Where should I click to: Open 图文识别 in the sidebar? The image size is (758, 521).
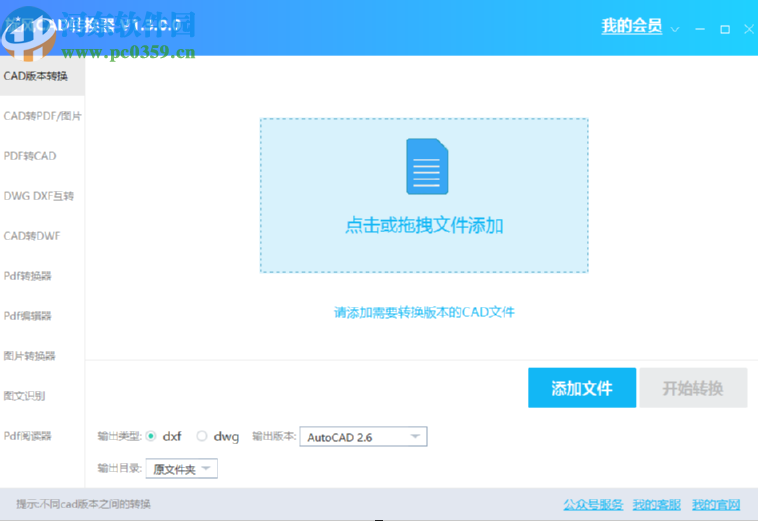(x=24, y=396)
